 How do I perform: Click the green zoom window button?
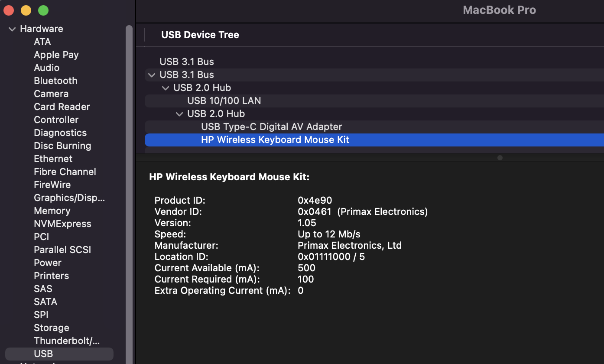coord(43,10)
